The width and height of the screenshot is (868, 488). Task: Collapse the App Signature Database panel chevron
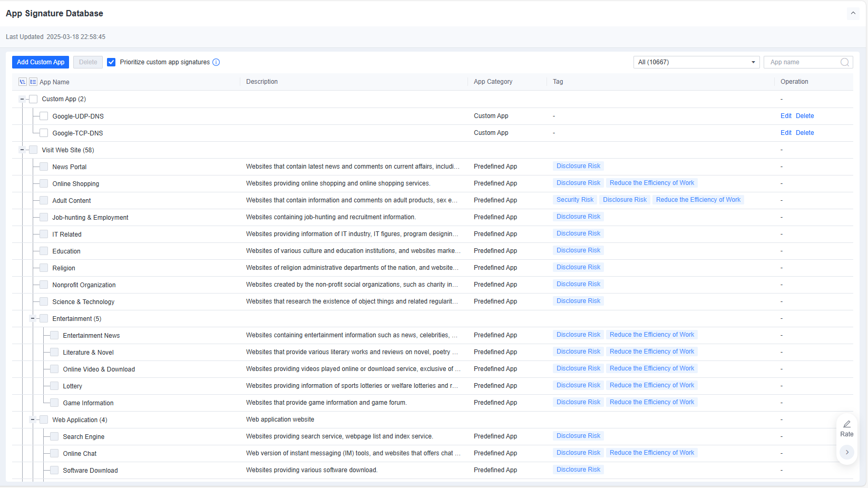point(853,13)
